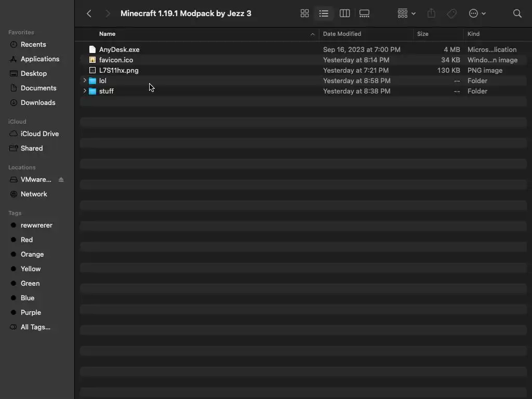Image resolution: width=532 pixels, height=399 pixels.
Task: Click the L7S11hx.png thumbnail icon
Action: (x=92, y=71)
